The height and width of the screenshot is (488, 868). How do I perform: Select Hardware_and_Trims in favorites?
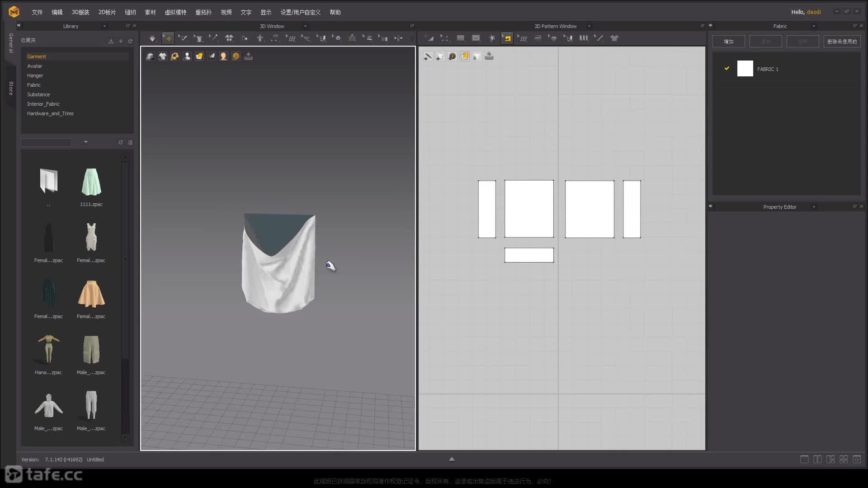pos(50,113)
